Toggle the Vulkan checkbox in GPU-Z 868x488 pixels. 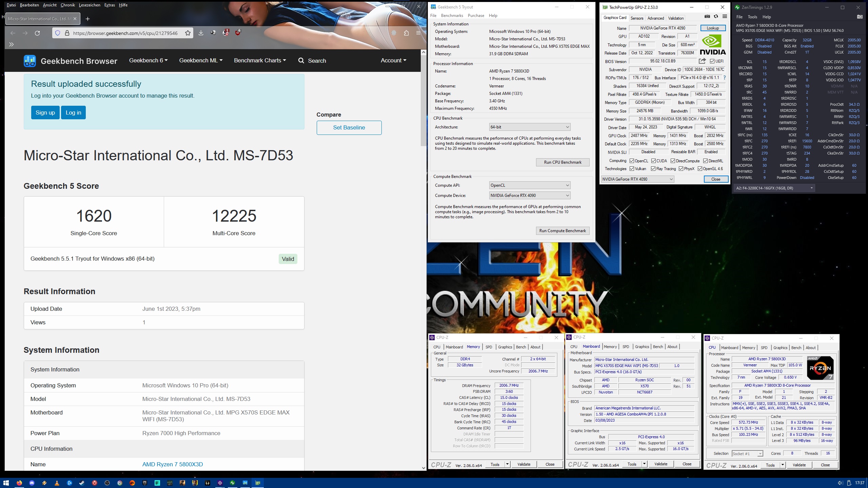pos(632,169)
